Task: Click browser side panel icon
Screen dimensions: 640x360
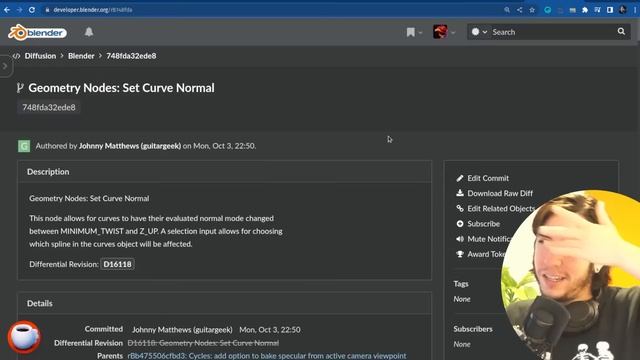Action: coord(610,10)
